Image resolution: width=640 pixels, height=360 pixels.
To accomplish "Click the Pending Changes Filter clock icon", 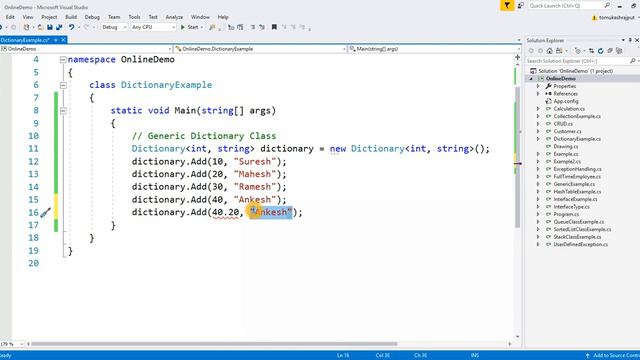I will [x=577, y=51].
